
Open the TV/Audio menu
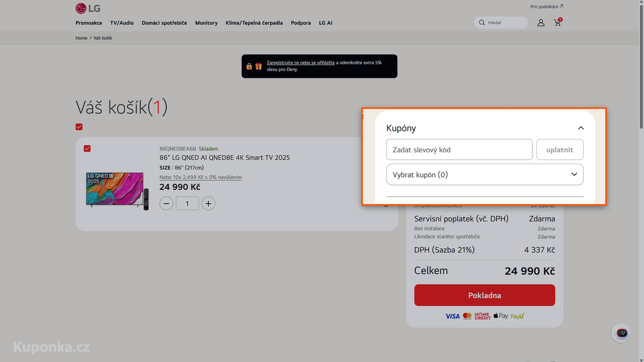(x=122, y=23)
